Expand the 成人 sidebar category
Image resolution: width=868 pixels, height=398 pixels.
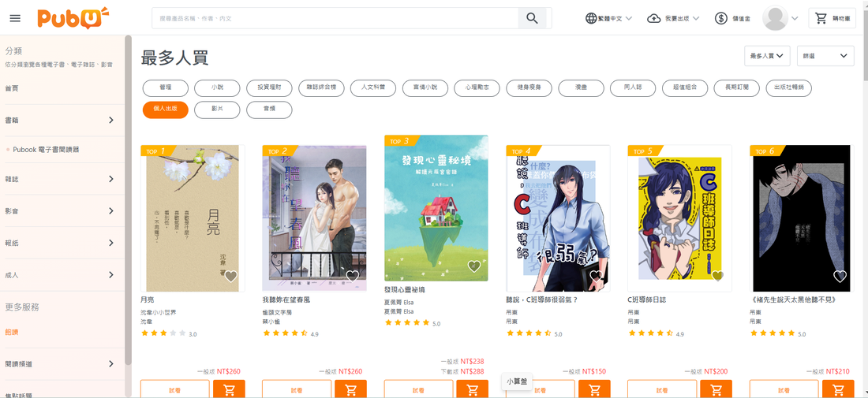(110, 275)
